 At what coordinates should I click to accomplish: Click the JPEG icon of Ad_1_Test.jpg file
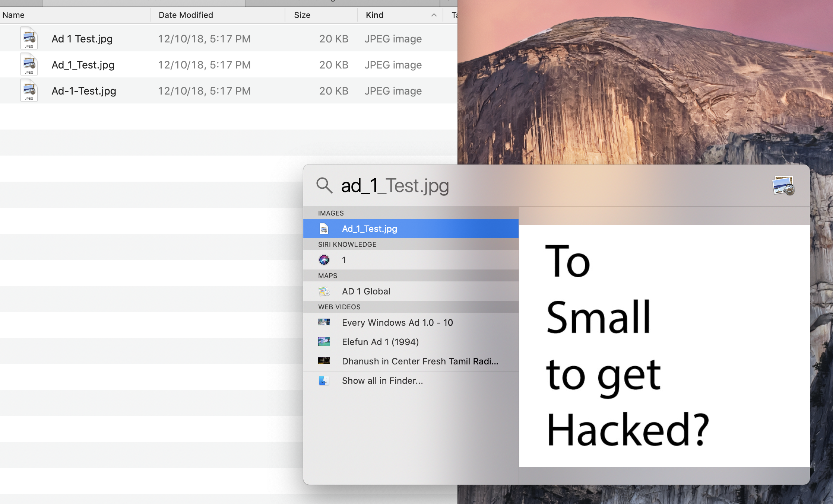pos(29,64)
